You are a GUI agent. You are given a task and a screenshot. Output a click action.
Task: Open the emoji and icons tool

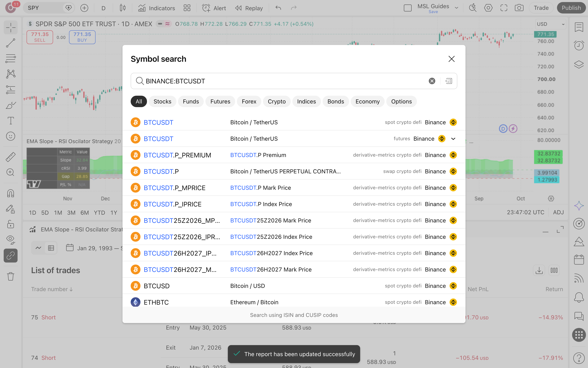pos(11,136)
